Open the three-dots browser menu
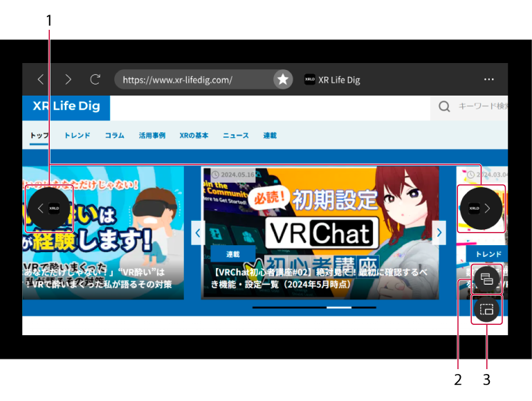 (x=488, y=80)
